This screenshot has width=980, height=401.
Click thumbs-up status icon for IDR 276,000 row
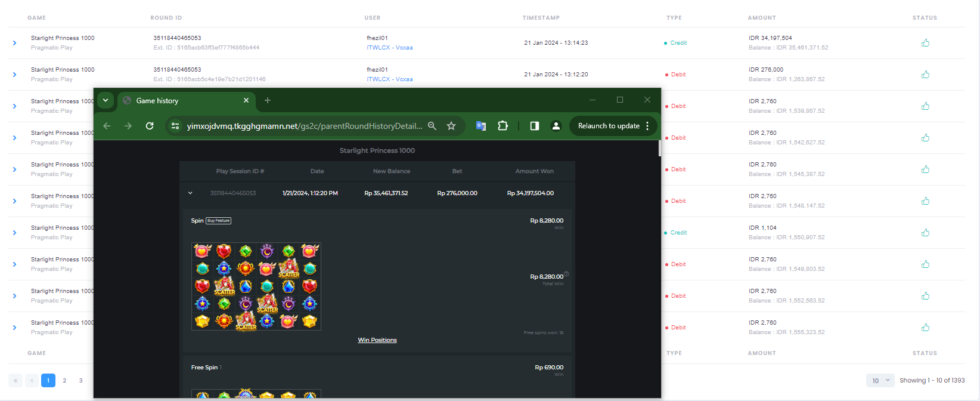coord(925,75)
